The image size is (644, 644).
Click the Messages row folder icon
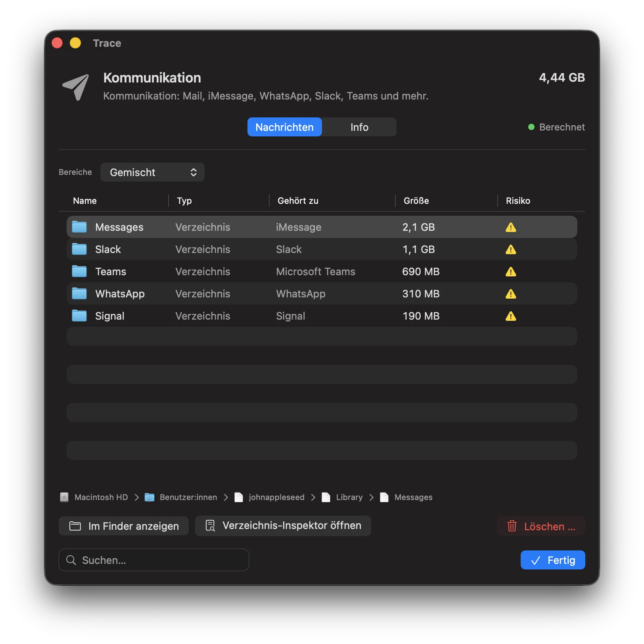(79, 227)
